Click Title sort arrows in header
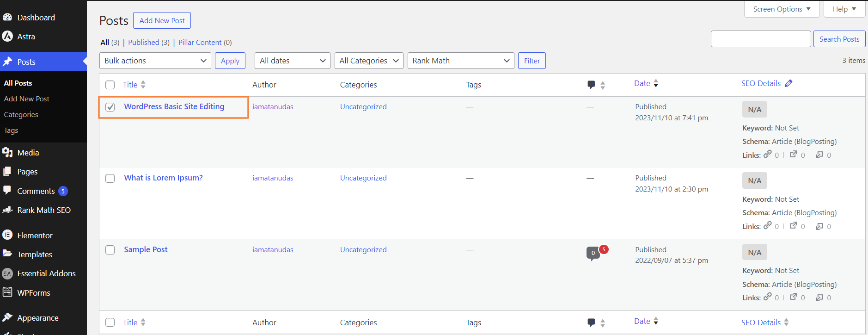Image resolution: width=868 pixels, height=335 pixels. click(x=143, y=85)
